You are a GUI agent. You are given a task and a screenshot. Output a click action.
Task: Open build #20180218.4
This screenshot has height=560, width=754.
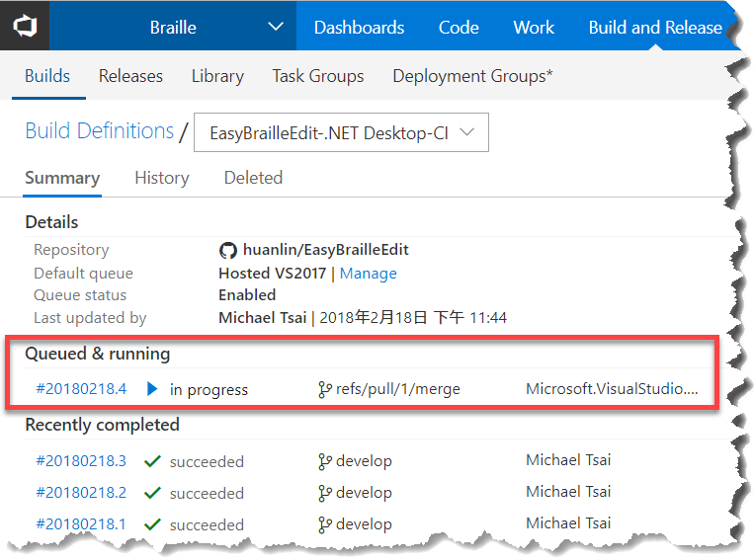coord(81,388)
